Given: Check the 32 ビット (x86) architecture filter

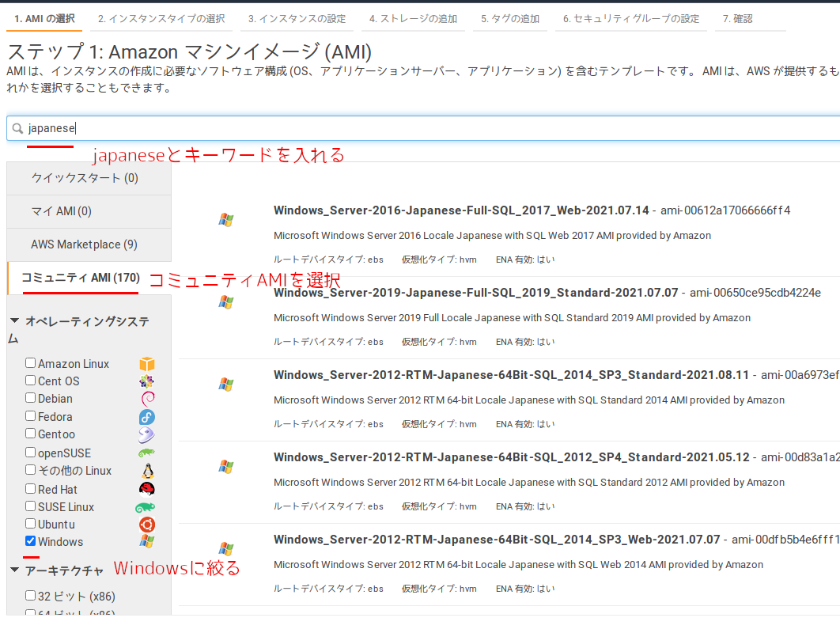Looking at the screenshot, I should click(30, 596).
